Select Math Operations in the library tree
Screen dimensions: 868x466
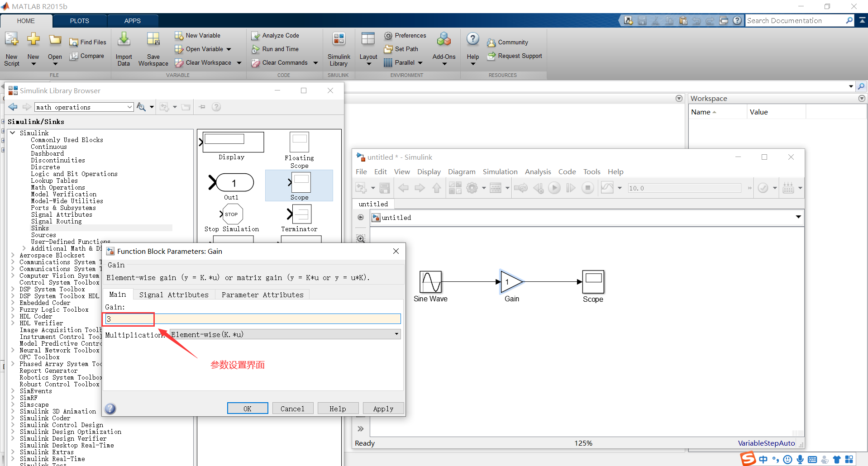[58, 187]
